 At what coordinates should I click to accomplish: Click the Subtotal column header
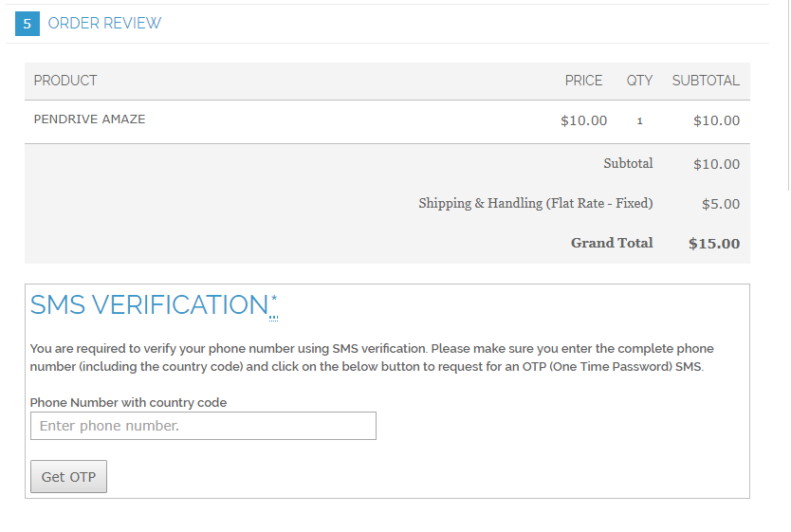click(706, 81)
